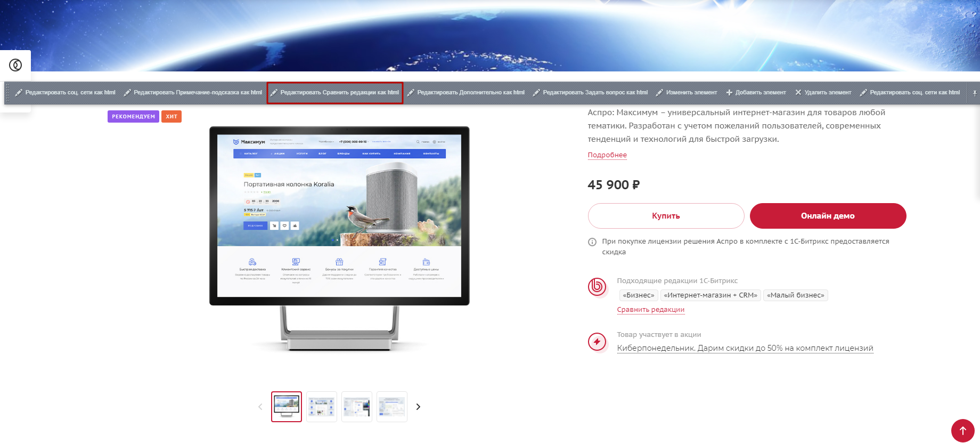Open the main product monitor image
The width and height of the screenshot is (980, 443).
(339, 238)
